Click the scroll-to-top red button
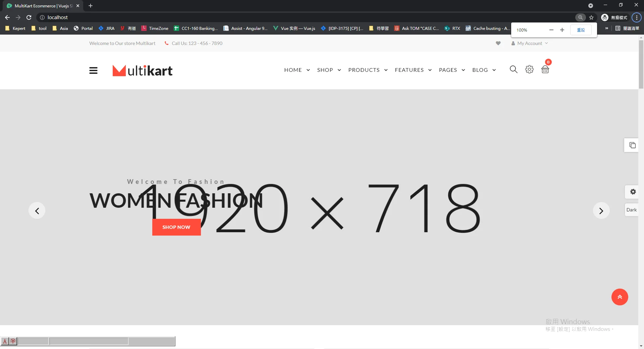The height and width of the screenshot is (349, 644). pyautogui.click(x=620, y=297)
